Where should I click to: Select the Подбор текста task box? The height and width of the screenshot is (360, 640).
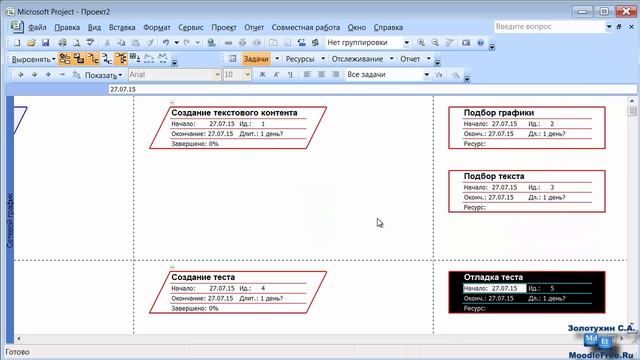(x=527, y=191)
